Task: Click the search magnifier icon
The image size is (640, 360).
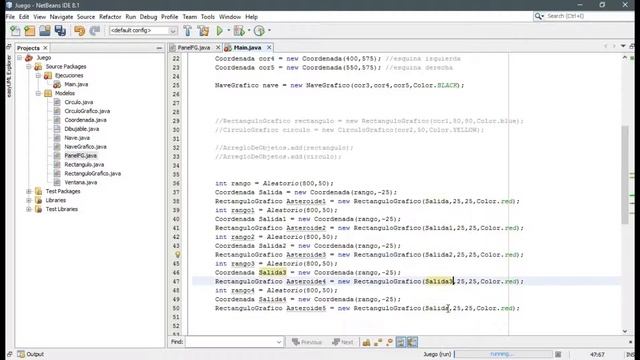Action: [x=539, y=16]
